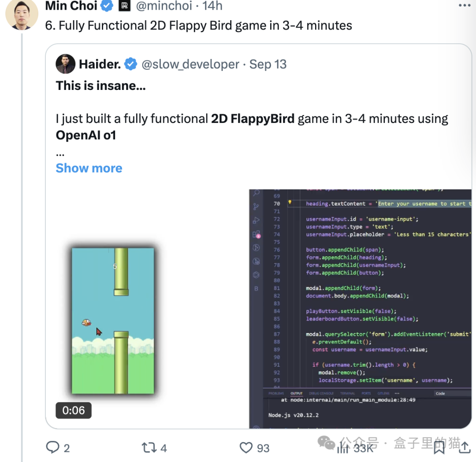
Task: Play the Flappy Bird video clip
Action: [113, 320]
